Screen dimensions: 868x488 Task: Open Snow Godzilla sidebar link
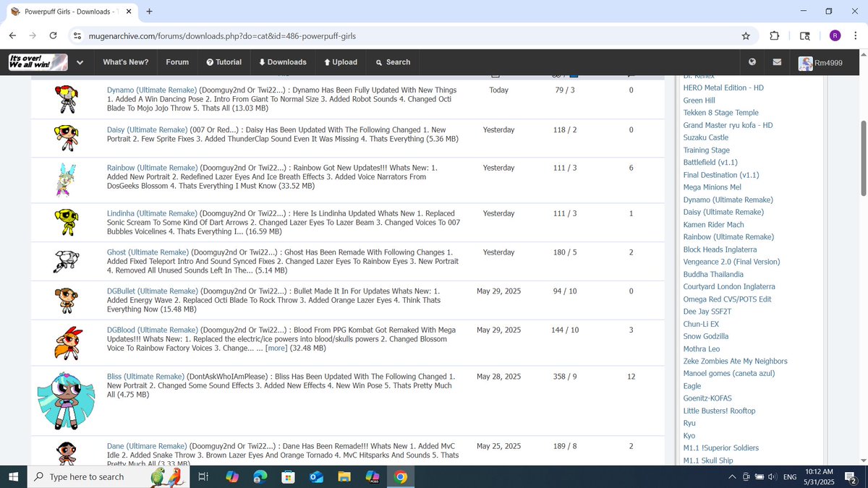click(706, 336)
